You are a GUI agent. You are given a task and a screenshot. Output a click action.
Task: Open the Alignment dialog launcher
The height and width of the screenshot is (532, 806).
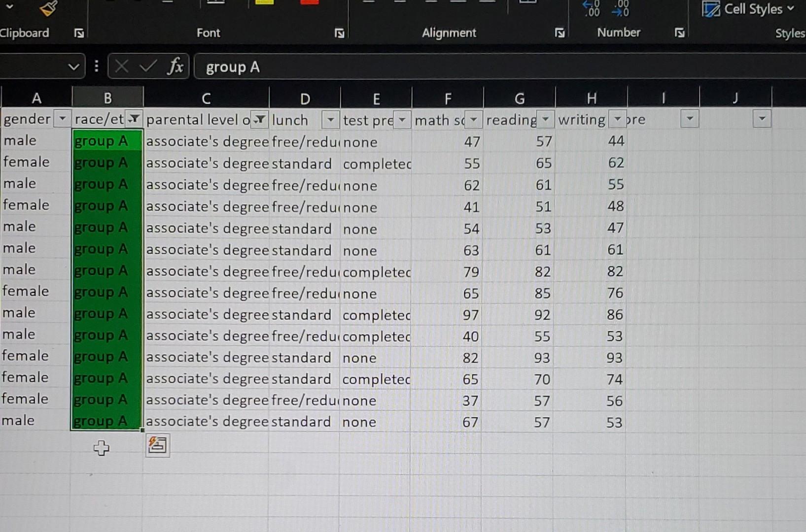[560, 33]
